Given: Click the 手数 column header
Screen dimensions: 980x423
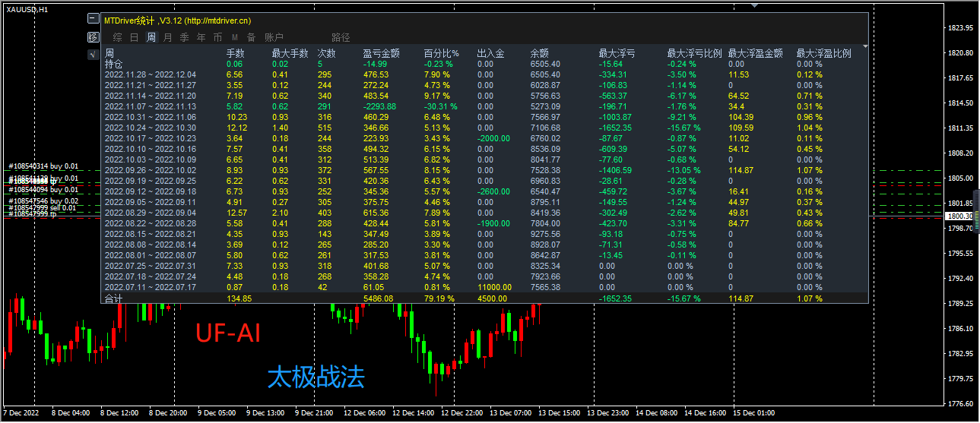Looking at the screenshot, I should point(236,54).
